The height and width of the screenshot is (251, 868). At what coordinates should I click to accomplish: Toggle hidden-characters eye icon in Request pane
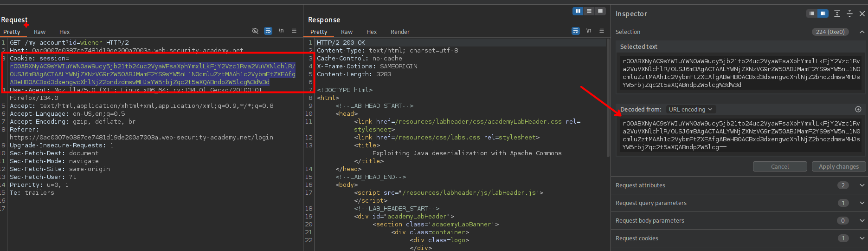tap(255, 31)
